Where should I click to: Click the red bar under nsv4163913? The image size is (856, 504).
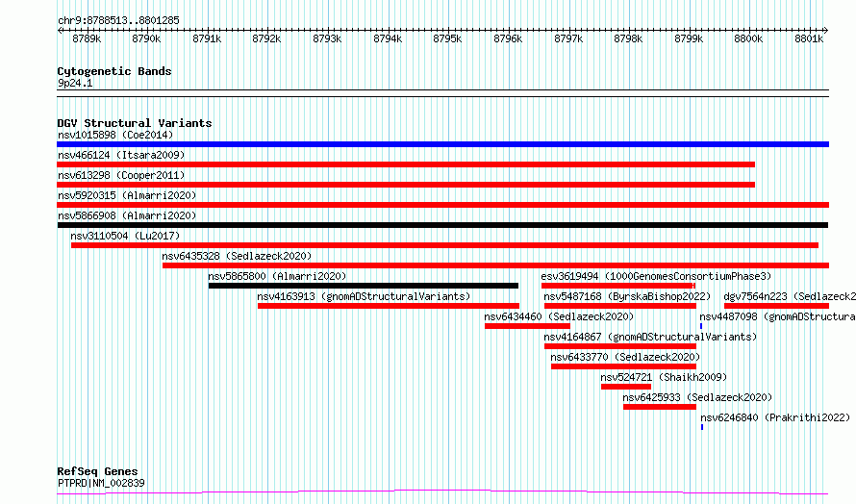point(389,306)
